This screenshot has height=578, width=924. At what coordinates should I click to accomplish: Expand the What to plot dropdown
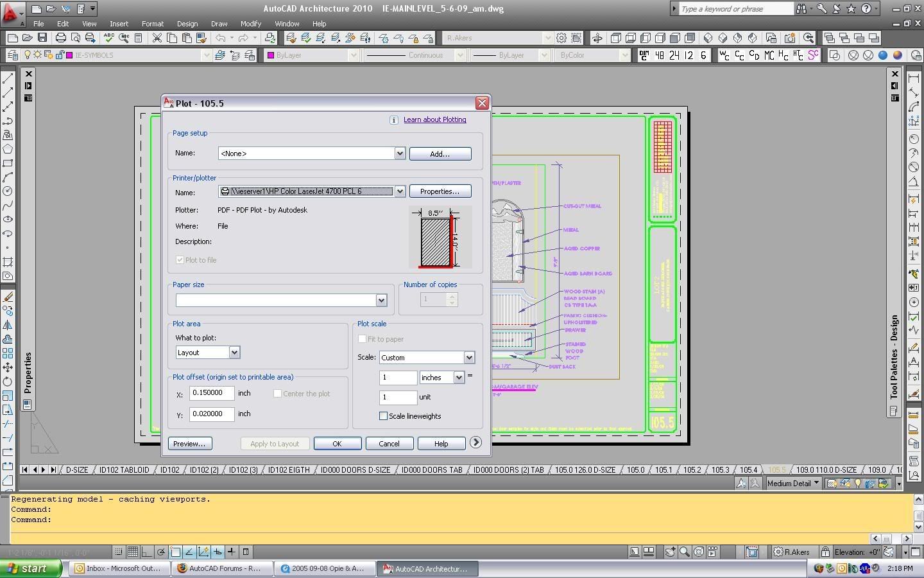click(x=234, y=353)
